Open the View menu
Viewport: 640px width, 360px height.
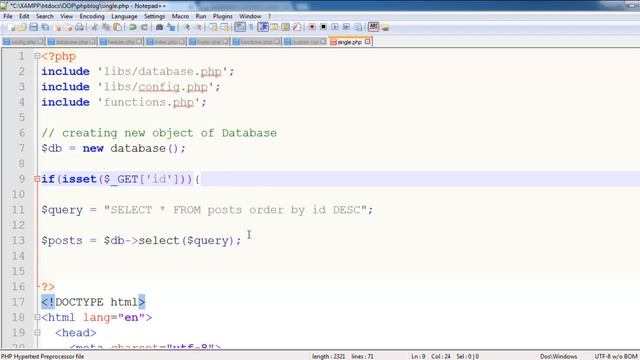point(67,16)
